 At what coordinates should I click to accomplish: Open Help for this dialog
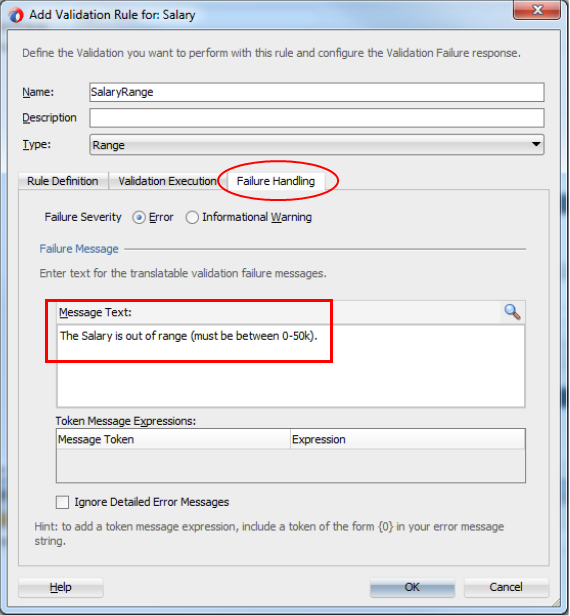click(61, 587)
